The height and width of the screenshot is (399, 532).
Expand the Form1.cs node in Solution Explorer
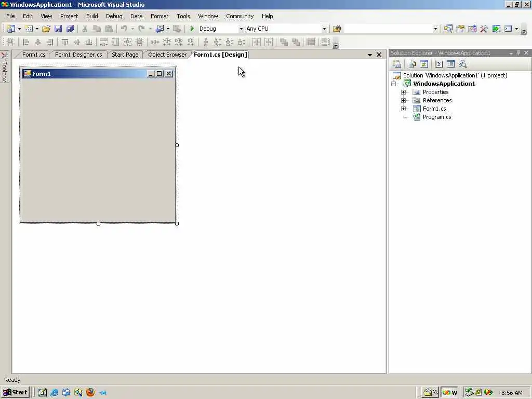(403, 109)
